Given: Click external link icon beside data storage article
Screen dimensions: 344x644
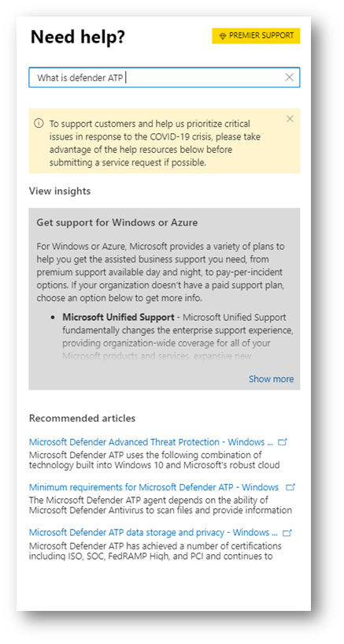Looking at the screenshot, I should [287, 533].
